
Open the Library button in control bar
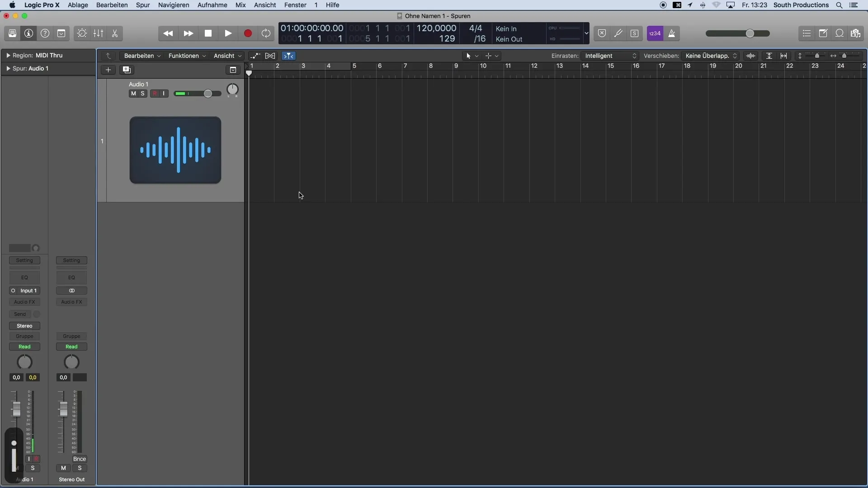click(12, 33)
